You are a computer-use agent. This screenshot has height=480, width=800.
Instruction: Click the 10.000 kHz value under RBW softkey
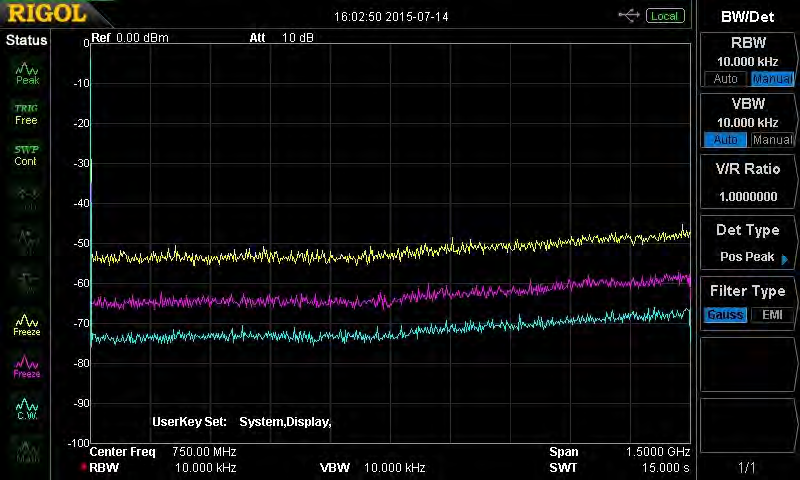[747, 62]
